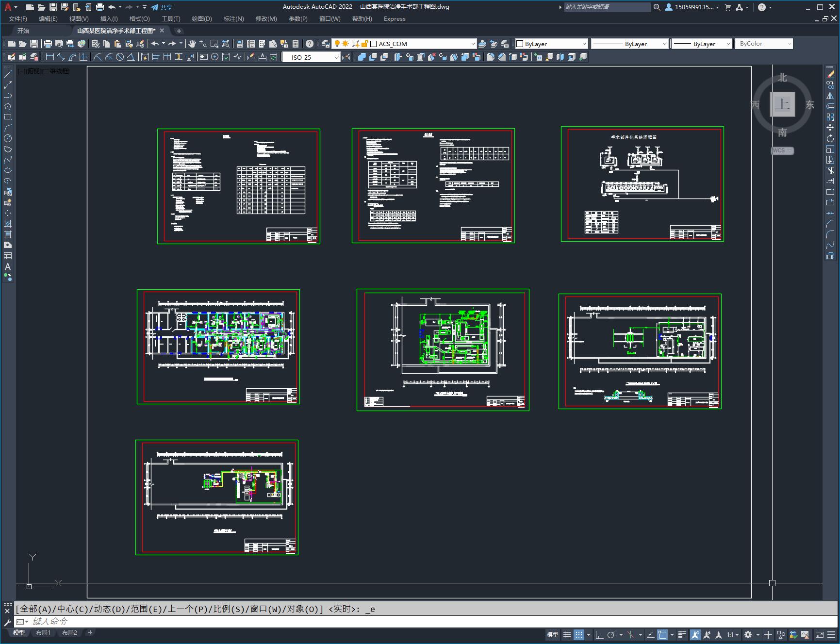Viewport: 840px width, 644px height.
Task: Toggle layer on/off lightbulb in layer dropdown
Action: pyautogui.click(x=337, y=44)
